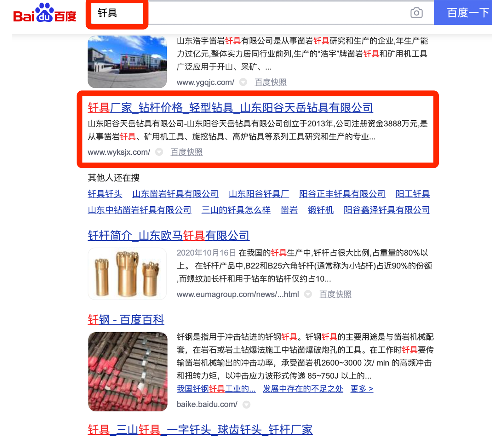The height and width of the screenshot is (441, 504).
Task: Select related search 钎具钎头
Action: (105, 194)
